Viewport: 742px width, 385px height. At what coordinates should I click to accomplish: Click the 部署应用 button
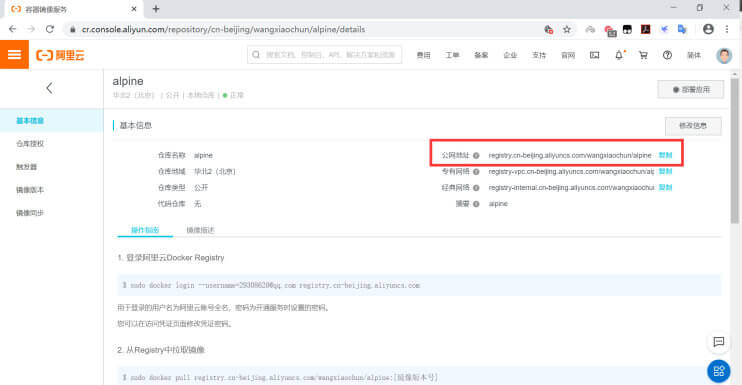690,89
